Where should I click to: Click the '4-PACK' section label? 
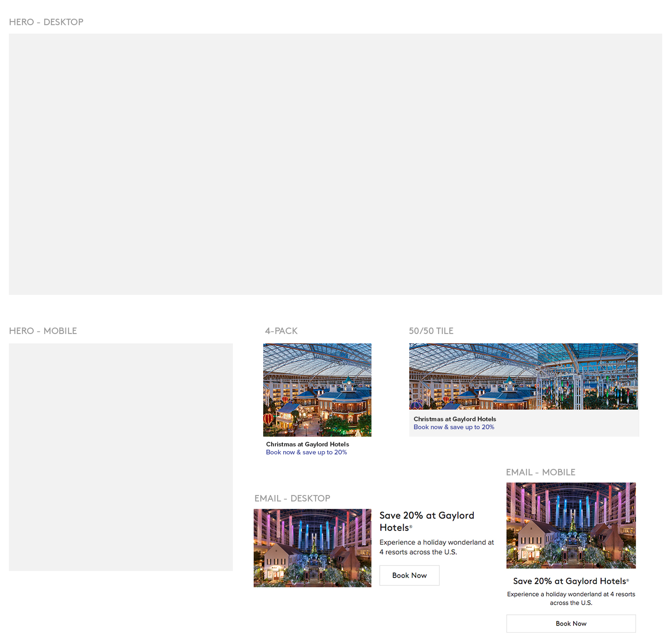(281, 331)
